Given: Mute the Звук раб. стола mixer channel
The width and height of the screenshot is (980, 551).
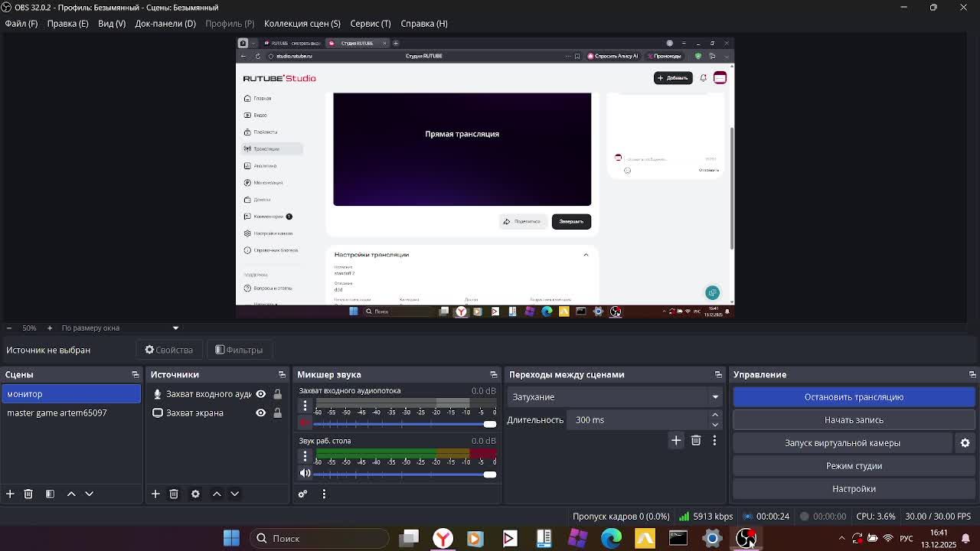Looking at the screenshot, I should (x=305, y=473).
